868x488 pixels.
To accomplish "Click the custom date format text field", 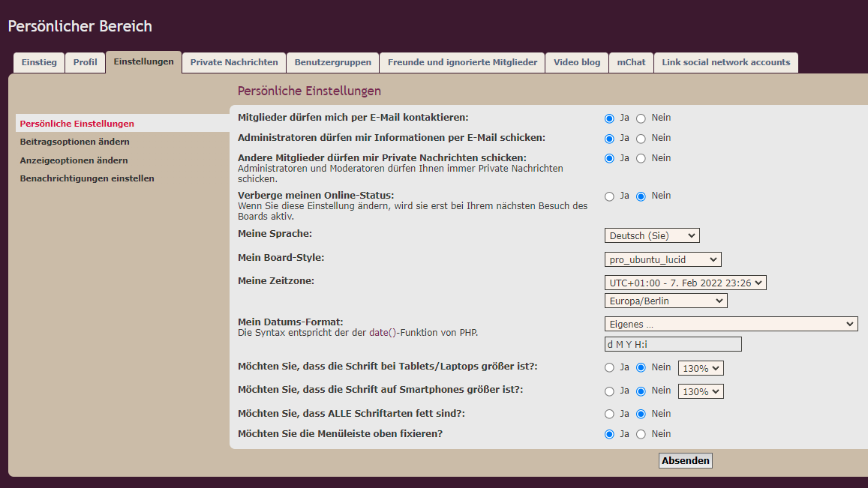I will tap(673, 344).
